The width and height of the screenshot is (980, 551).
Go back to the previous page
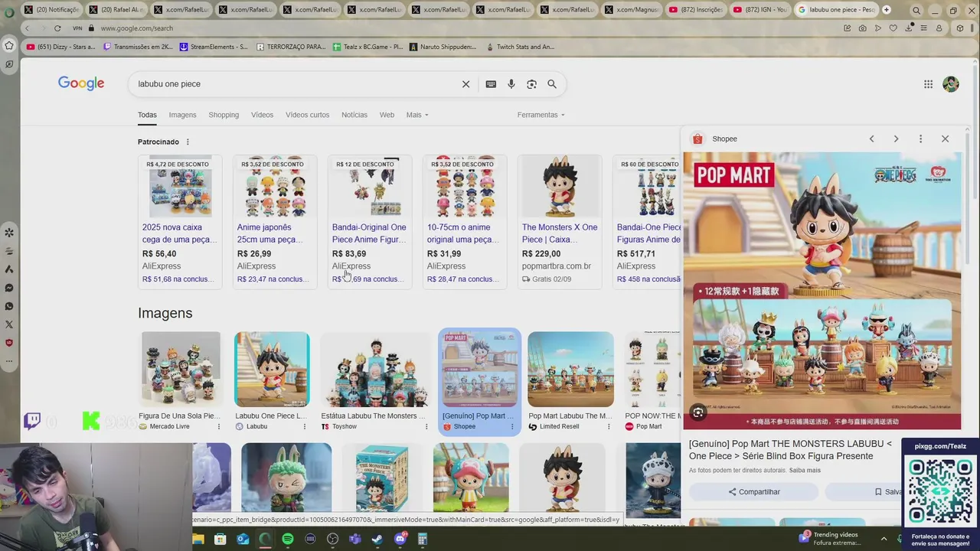pos(27,28)
